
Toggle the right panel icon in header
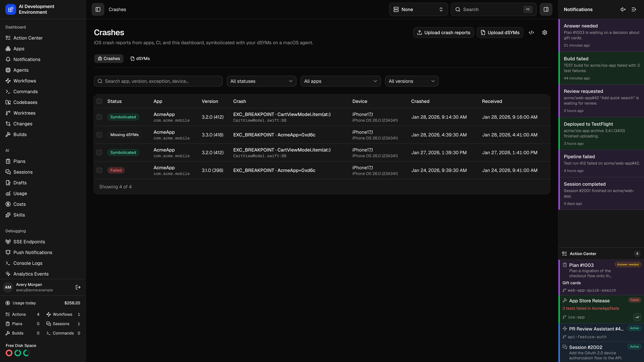tap(546, 10)
